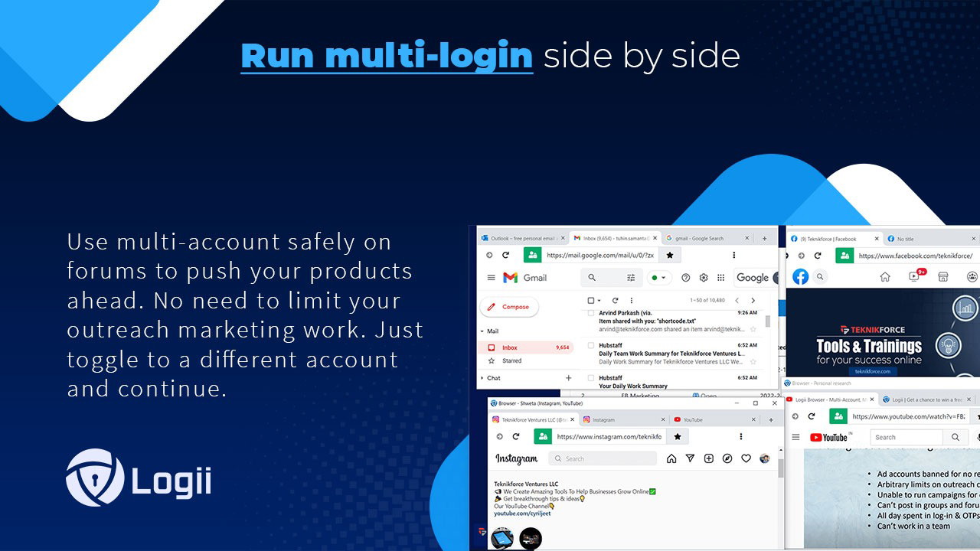The image size is (980, 551).
Task: Click Instagram new post plus icon
Action: tap(708, 458)
